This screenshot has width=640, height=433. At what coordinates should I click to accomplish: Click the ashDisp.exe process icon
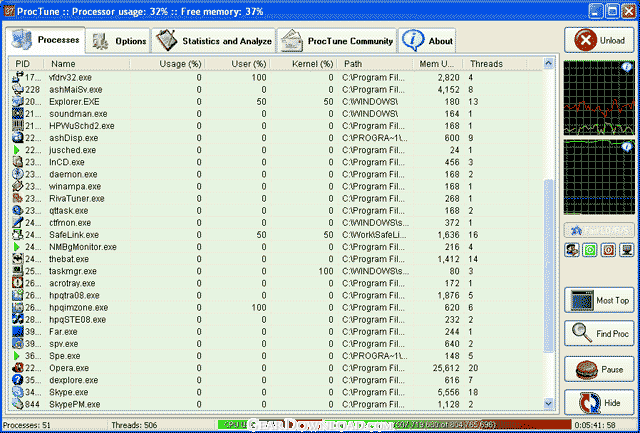(x=18, y=138)
